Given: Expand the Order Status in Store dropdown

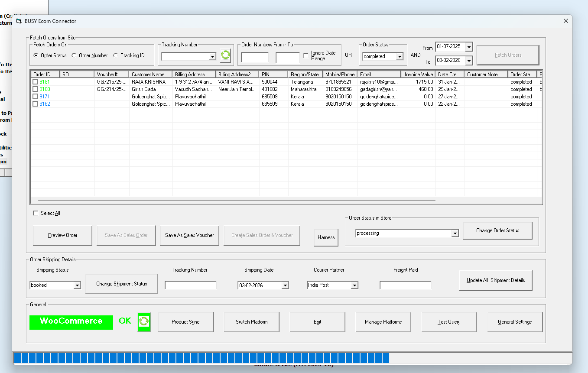Looking at the screenshot, I should coord(455,234).
